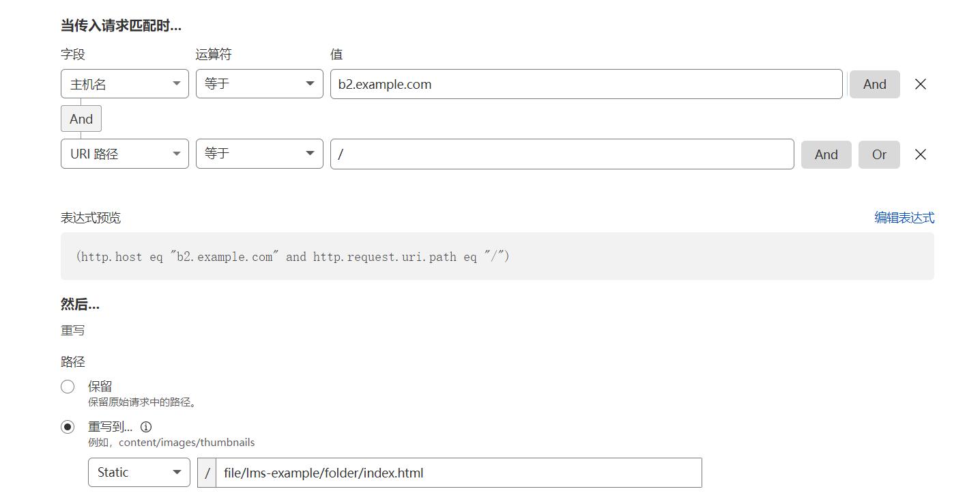Image resolution: width=980 pixels, height=500 pixels.
Task: Click the slash prefix before rewrite path
Action: click(207, 473)
